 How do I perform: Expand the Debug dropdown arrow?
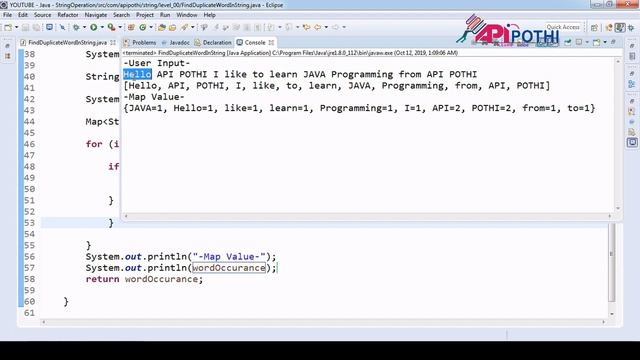click(x=84, y=27)
